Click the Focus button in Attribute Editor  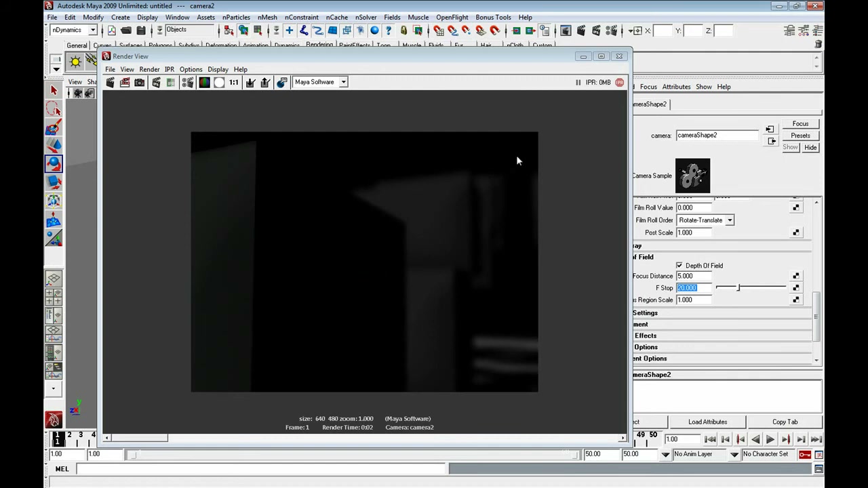click(x=800, y=124)
